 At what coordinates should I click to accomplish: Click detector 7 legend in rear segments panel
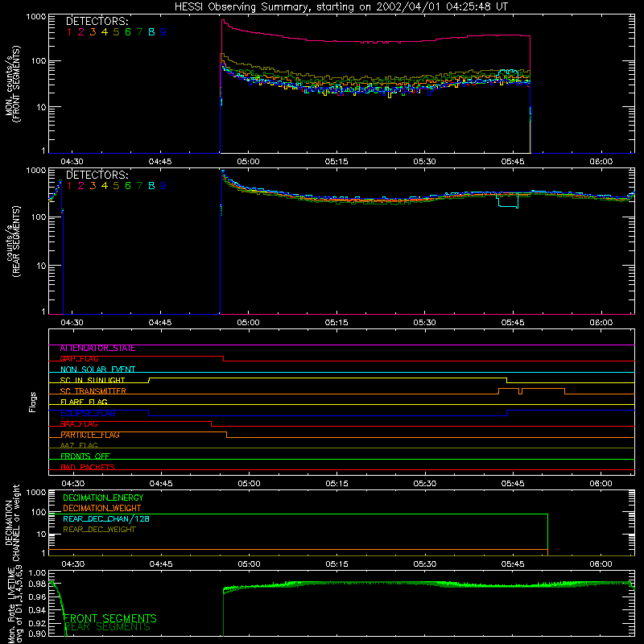click(x=139, y=186)
